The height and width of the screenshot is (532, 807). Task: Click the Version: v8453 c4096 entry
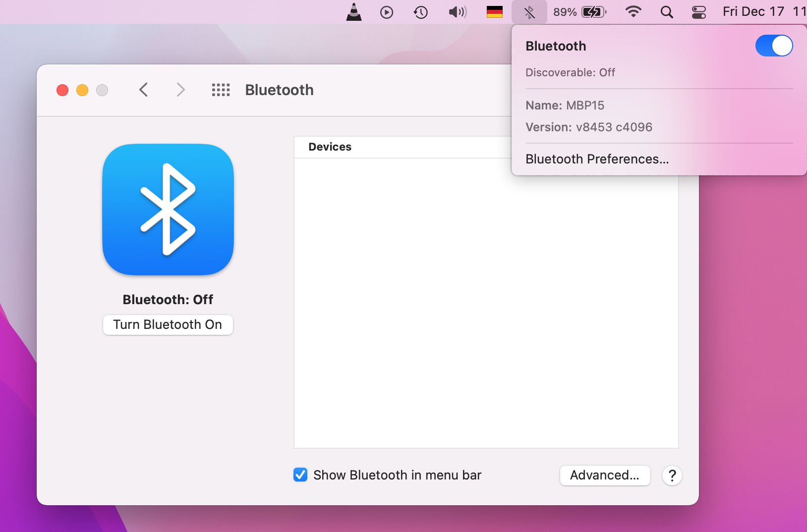tap(589, 127)
